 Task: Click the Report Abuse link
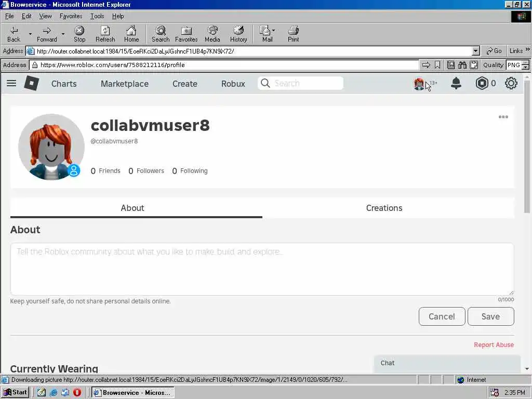tap(494, 345)
